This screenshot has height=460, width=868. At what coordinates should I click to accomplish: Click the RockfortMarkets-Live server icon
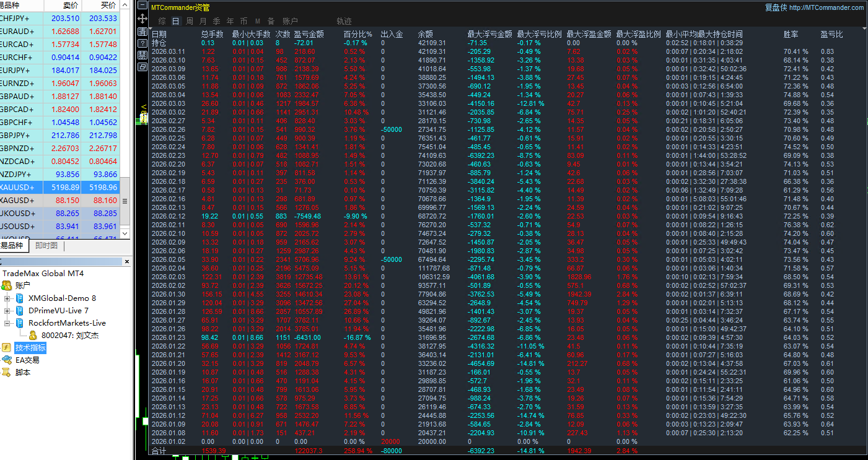20,323
